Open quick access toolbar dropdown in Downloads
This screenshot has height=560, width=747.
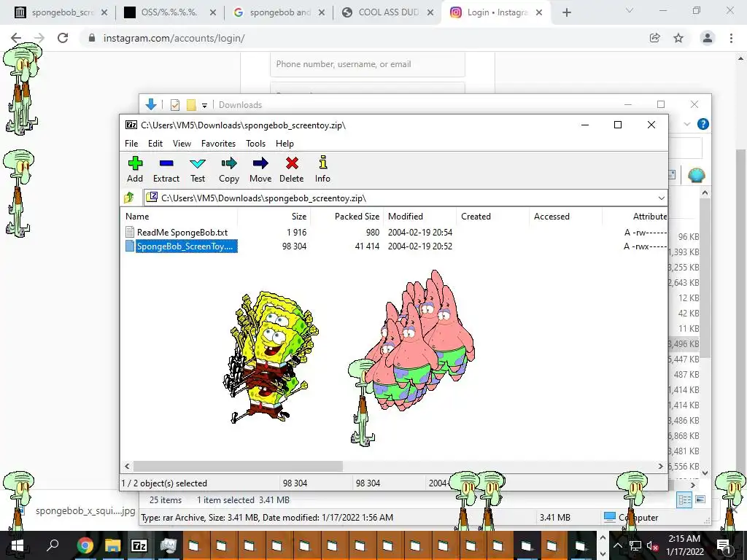click(x=204, y=105)
